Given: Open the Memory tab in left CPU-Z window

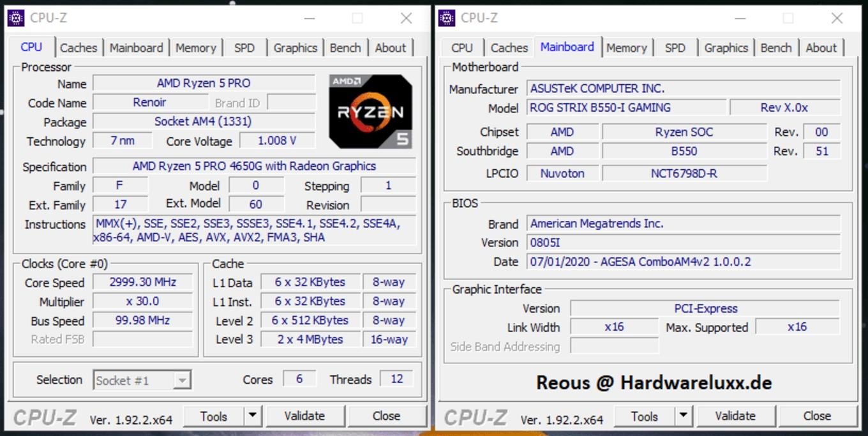Looking at the screenshot, I should click(195, 48).
